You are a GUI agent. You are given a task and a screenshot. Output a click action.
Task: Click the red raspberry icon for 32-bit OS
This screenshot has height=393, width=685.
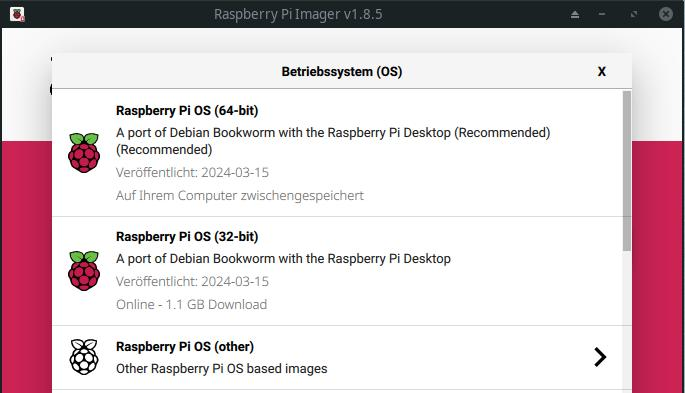[x=84, y=271]
